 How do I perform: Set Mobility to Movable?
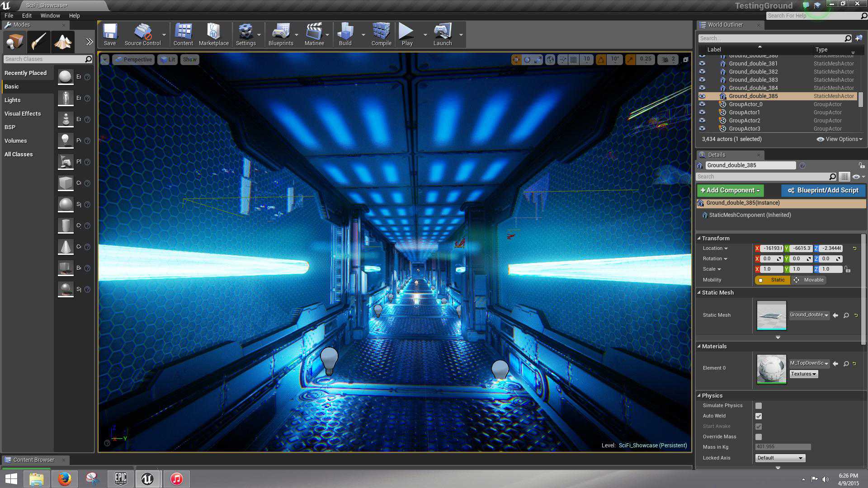pyautogui.click(x=809, y=280)
